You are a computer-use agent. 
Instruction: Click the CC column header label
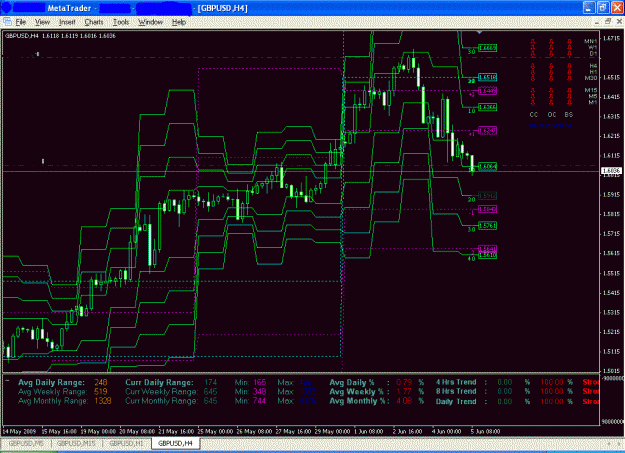(534, 114)
